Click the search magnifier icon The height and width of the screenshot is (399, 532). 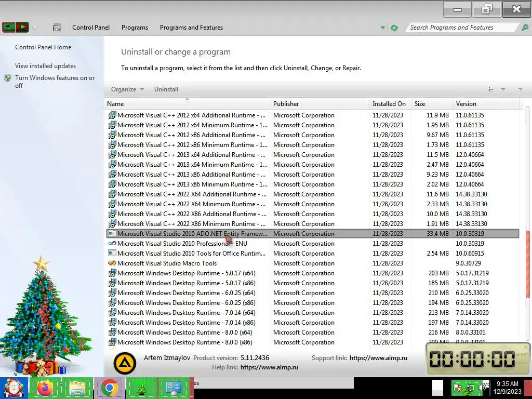tap(525, 28)
